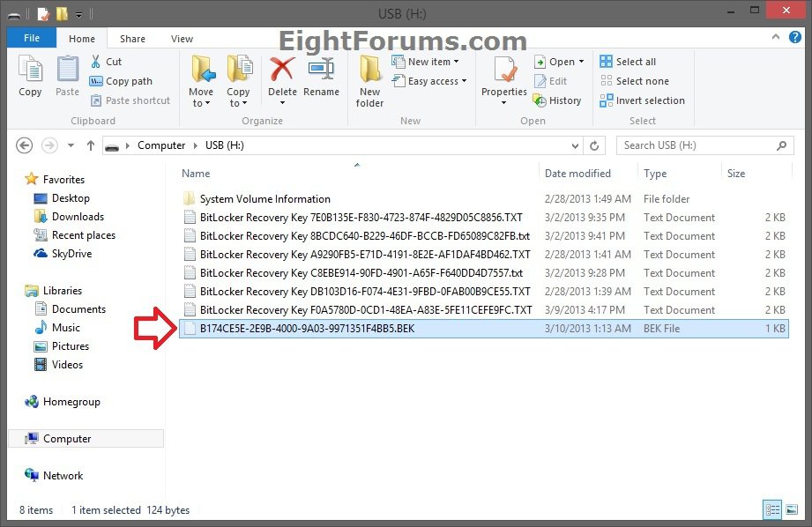Open Properties for the selected file

click(x=503, y=78)
